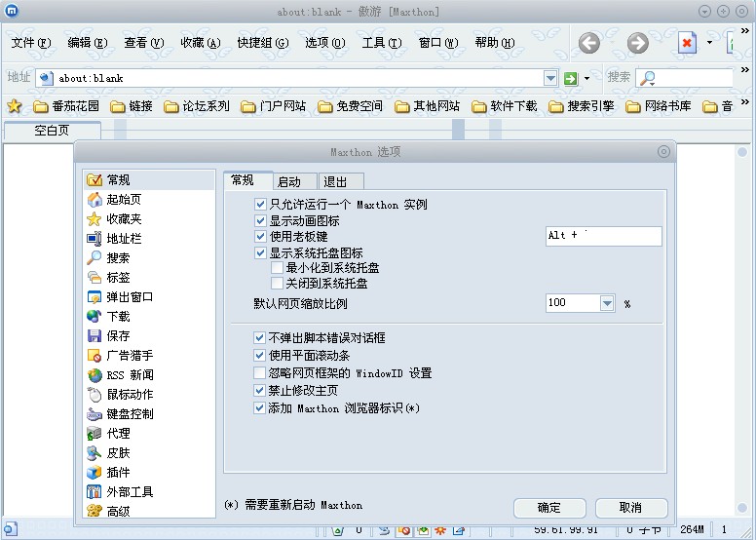
Task: Enable 忽略网页框架的 WindowID 设置 checkbox
Action: pos(259,372)
